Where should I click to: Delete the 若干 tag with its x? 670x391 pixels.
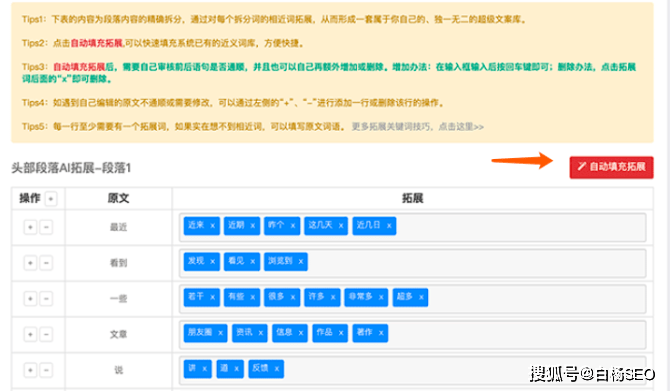[212, 297]
